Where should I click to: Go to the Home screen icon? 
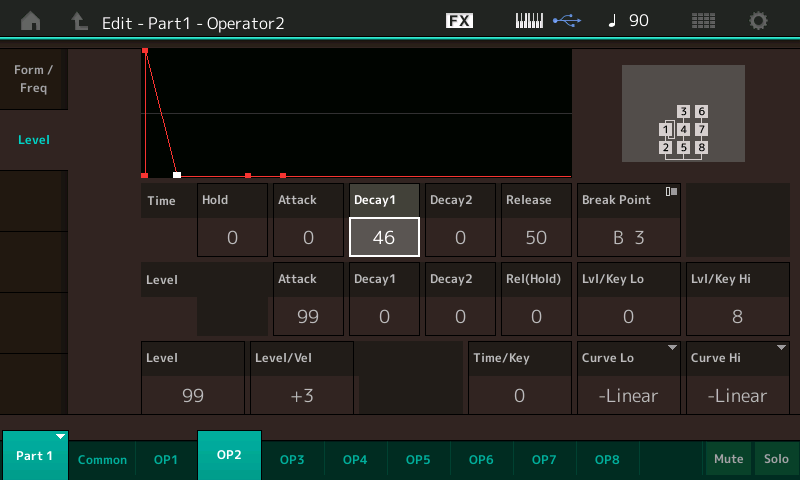tap(31, 21)
